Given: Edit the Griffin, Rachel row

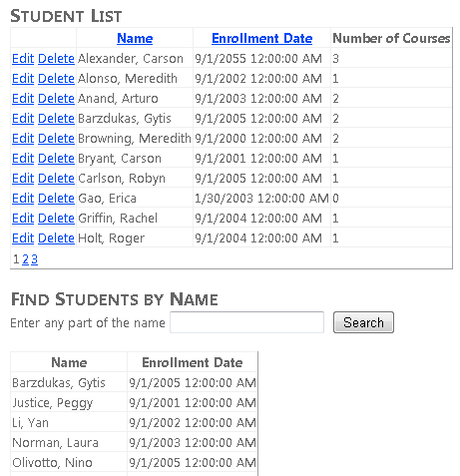Looking at the screenshot, I should click(x=23, y=219).
